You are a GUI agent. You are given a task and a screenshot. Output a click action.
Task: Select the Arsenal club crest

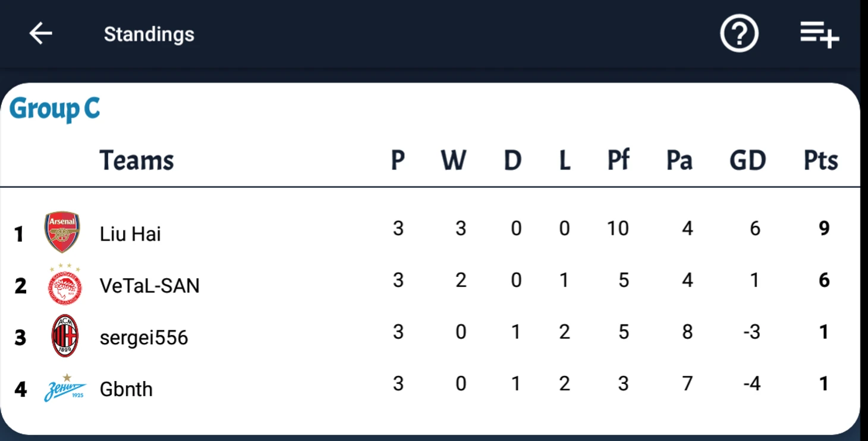point(62,232)
